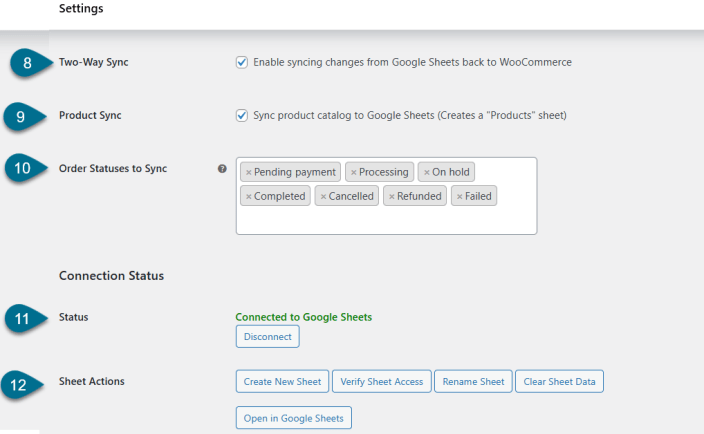Image resolution: width=704 pixels, height=434 pixels.
Task: Open in Google Sheets button
Action: (x=294, y=417)
